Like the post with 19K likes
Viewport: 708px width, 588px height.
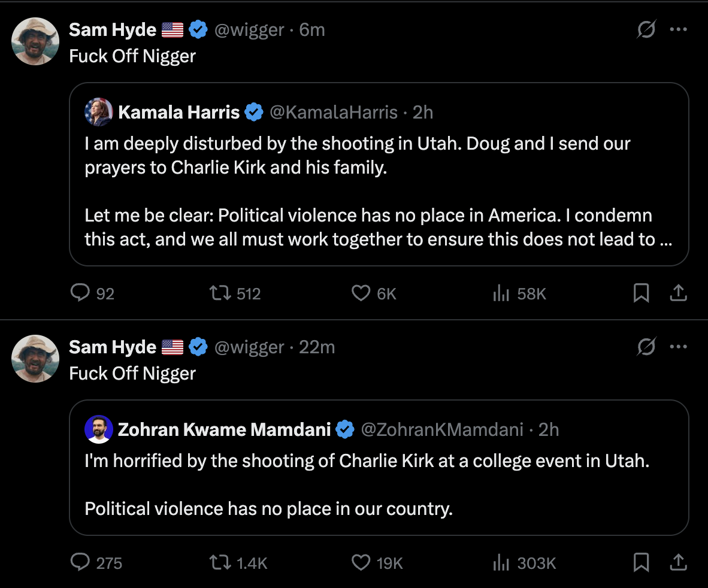361,563
